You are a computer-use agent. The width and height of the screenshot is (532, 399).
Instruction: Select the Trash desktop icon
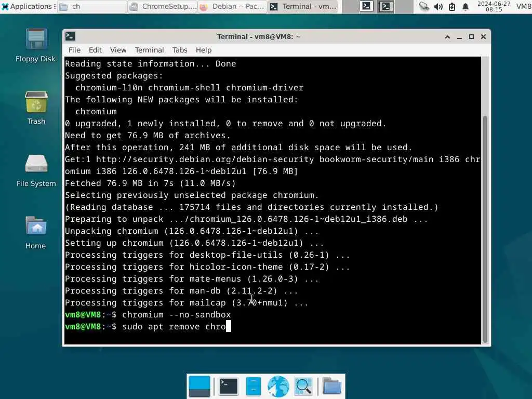point(36,108)
